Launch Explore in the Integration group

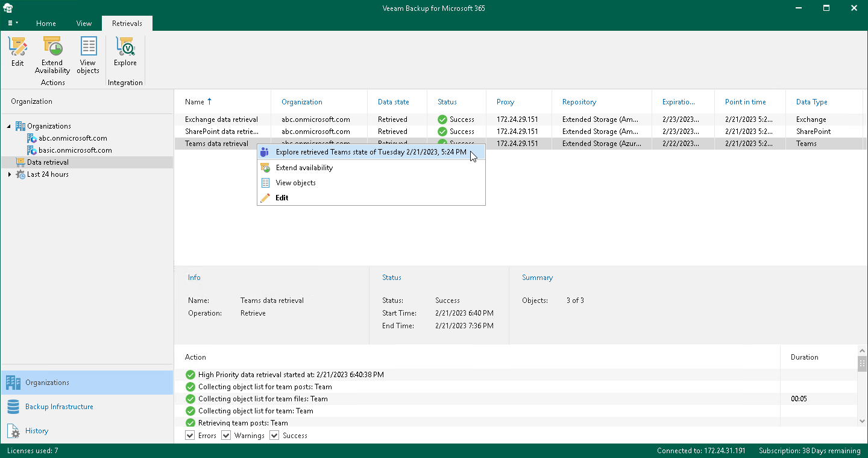(x=125, y=51)
